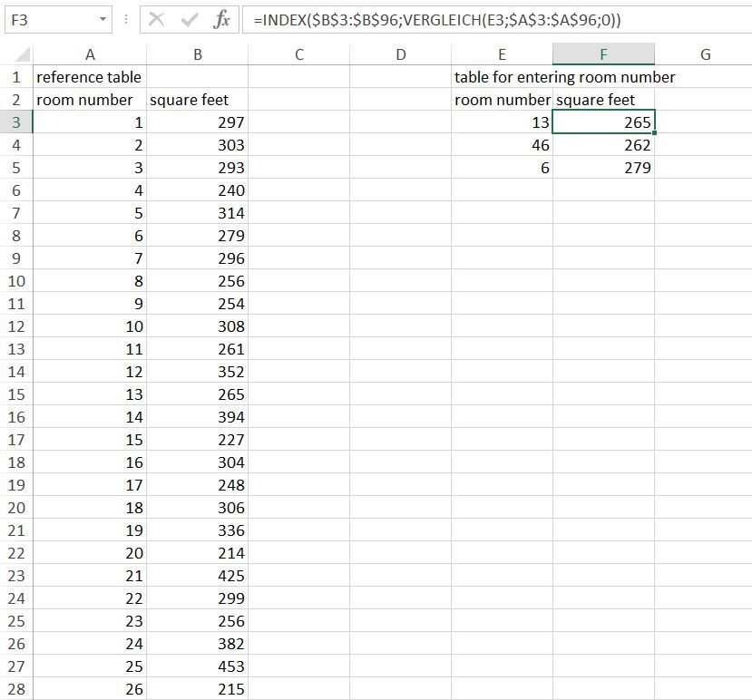The width and height of the screenshot is (752, 700).
Task: Select cell F3 containing 265
Action: pos(603,122)
